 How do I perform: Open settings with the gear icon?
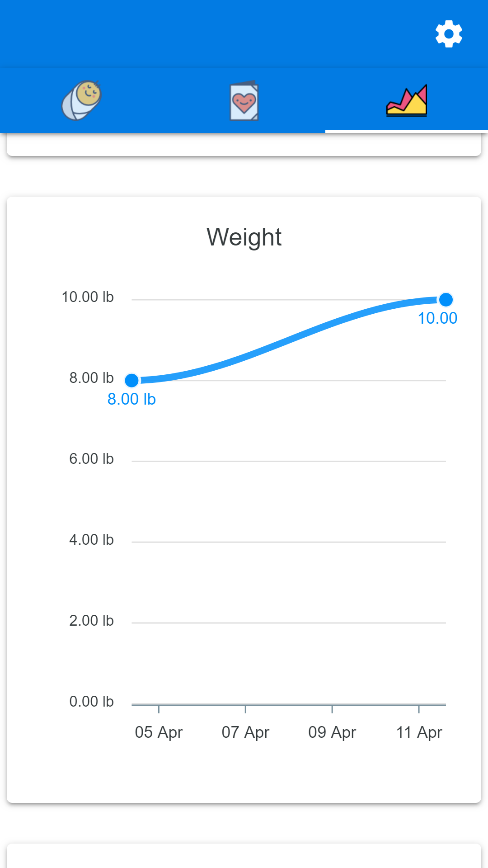coord(449,34)
